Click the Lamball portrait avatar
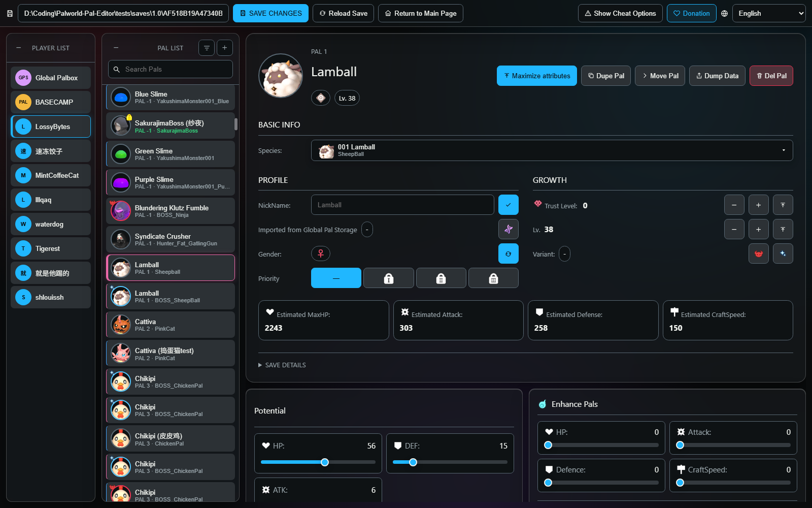Screen dimensions: 812x508 tap(281, 76)
